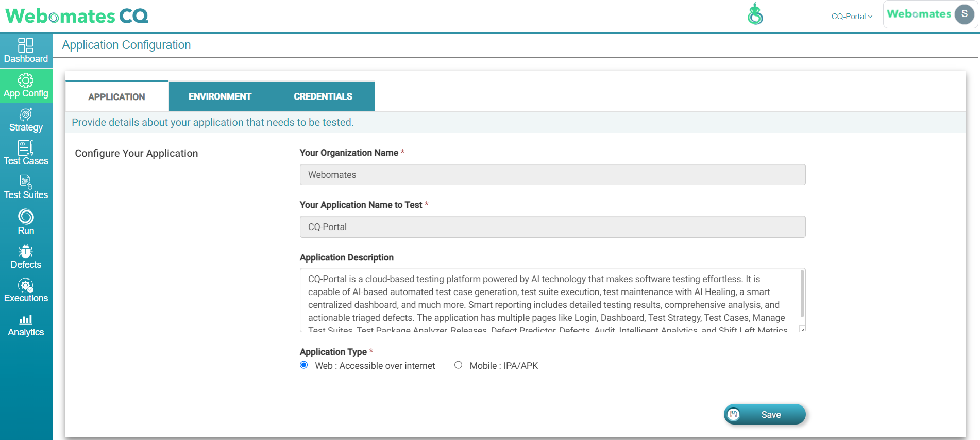980x440 pixels.
Task: Click the 'Configure Your Application' label
Action: point(137,153)
